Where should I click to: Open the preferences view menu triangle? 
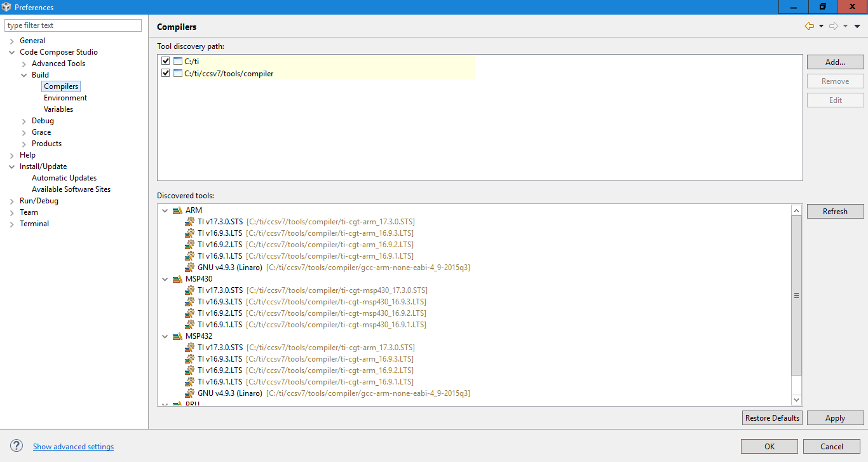point(857,26)
